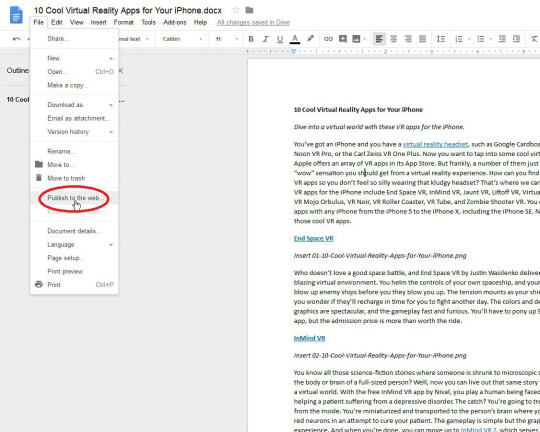Expand the Language submenu
The image size is (540, 432).
(74, 245)
